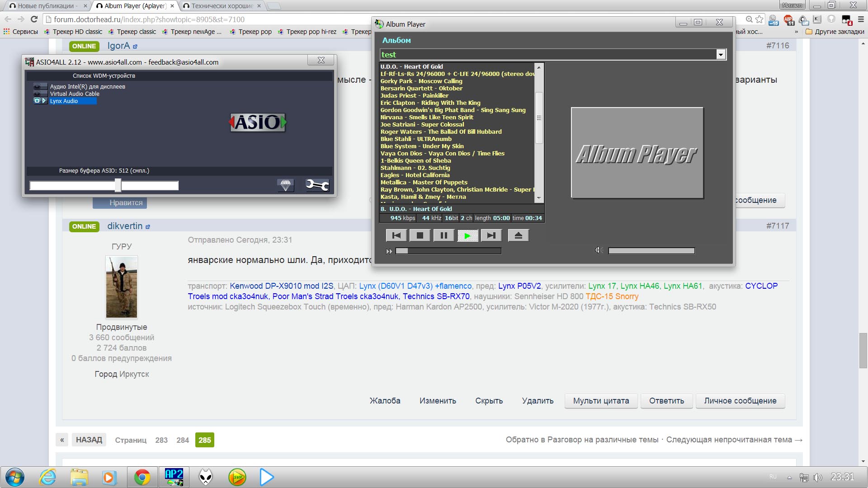Image resolution: width=868 pixels, height=488 pixels.
Task: Click the Album Player volume slider
Action: click(x=651, y=251)
